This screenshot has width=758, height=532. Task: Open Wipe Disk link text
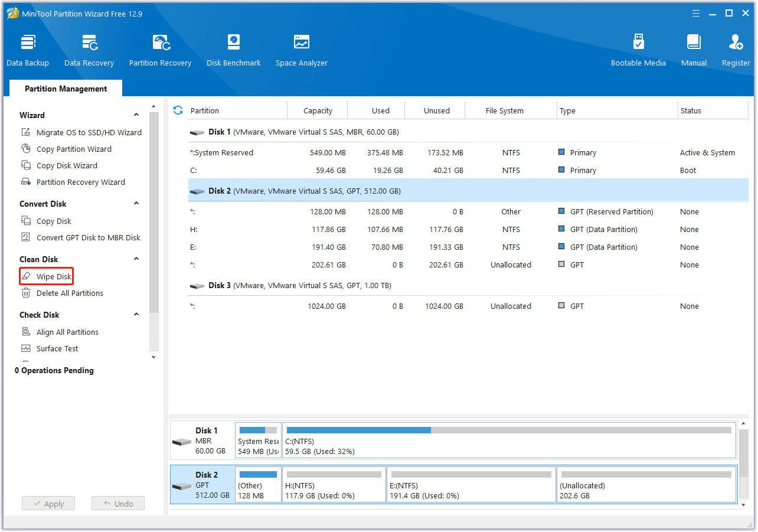[x=54, y=277]
